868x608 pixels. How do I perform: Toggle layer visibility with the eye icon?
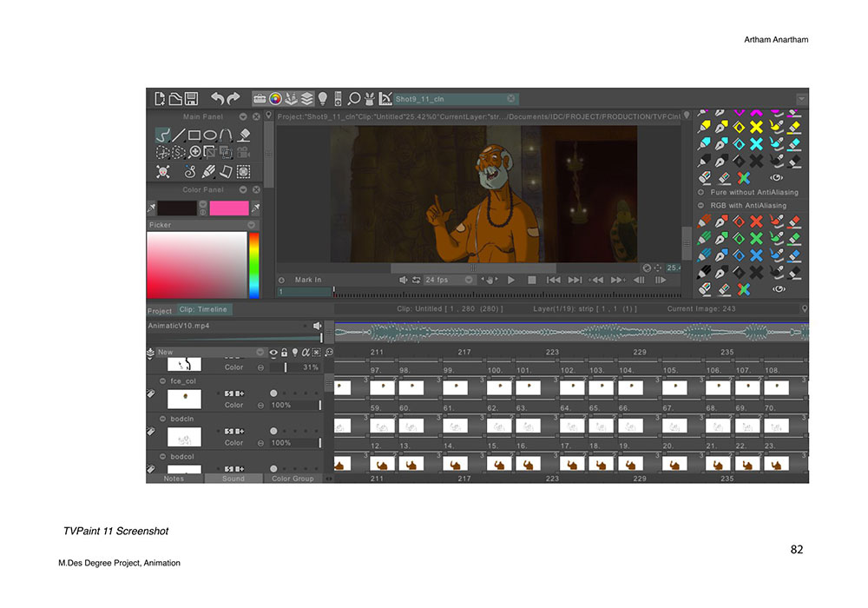pyautogui.click(x=273, y=353)
